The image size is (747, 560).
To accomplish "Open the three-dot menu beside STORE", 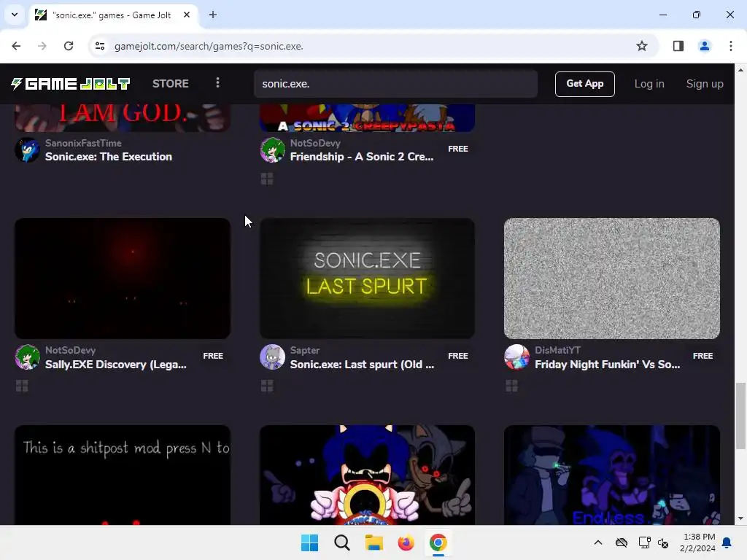I will [x=217, y=83].
